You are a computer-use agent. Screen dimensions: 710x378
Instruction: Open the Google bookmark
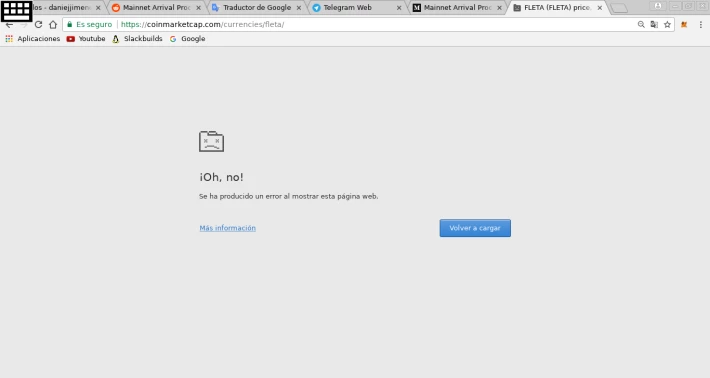pyautogui.click(x=187, y=39)
